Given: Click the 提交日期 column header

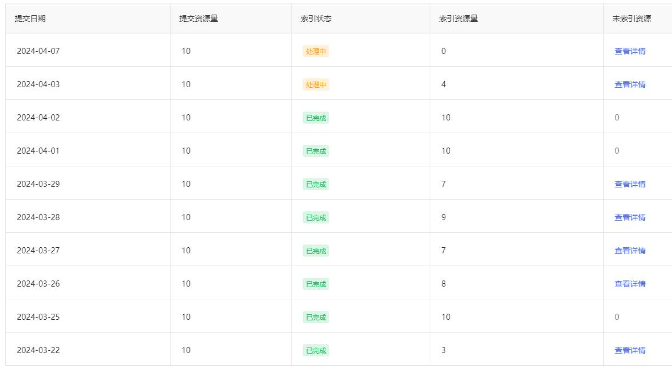Looking at the screenshot, I should 30,18.
